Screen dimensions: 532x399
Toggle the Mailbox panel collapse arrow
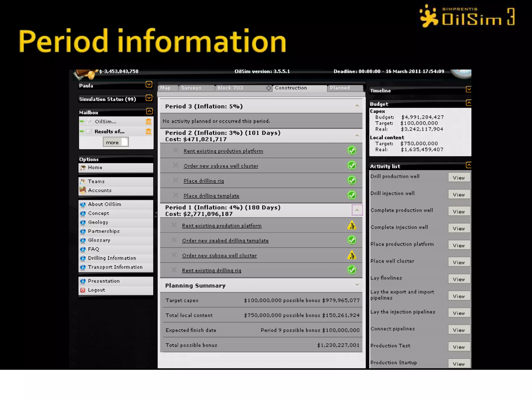(x=149, y=111)
